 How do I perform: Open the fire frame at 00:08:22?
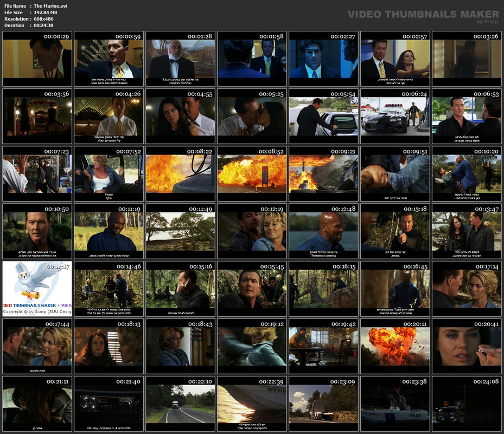coord(180,174)
